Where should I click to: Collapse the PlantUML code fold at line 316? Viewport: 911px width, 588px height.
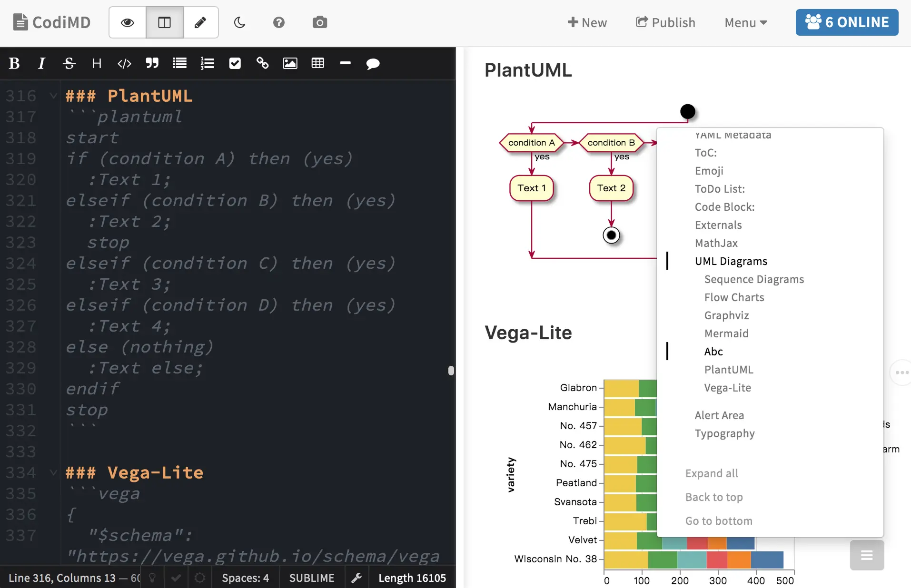pyautogui.click(x=53, y=95)
